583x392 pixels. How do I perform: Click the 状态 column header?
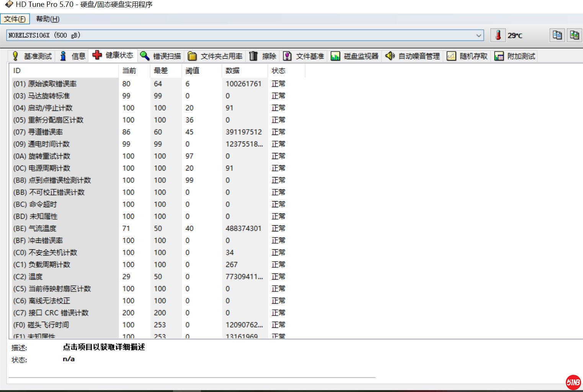click(278, 71)
